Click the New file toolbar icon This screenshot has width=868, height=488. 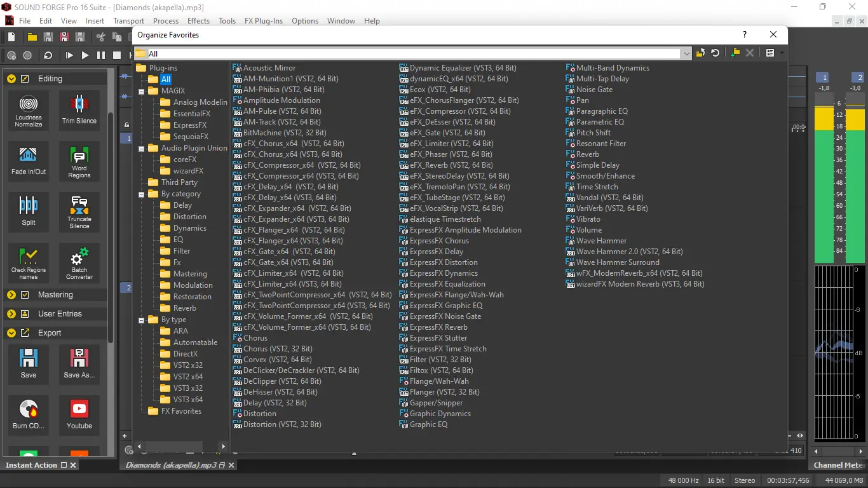pyautogui.click(x=11, y=37)
